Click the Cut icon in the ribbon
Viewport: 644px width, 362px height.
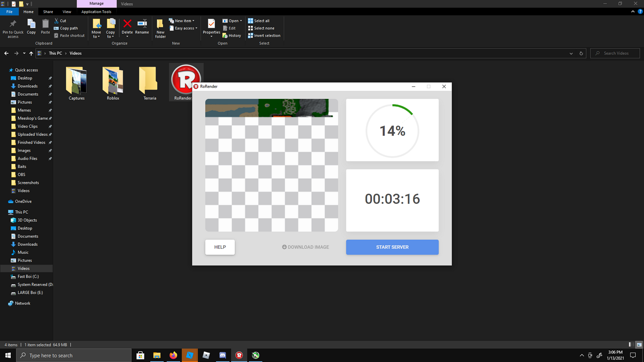57,21
